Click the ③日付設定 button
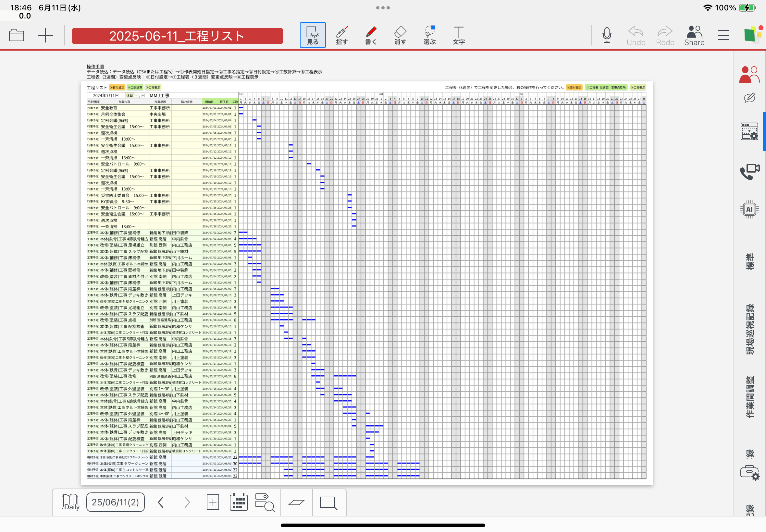This screenshot has width=766, height=532. point(117,88)
